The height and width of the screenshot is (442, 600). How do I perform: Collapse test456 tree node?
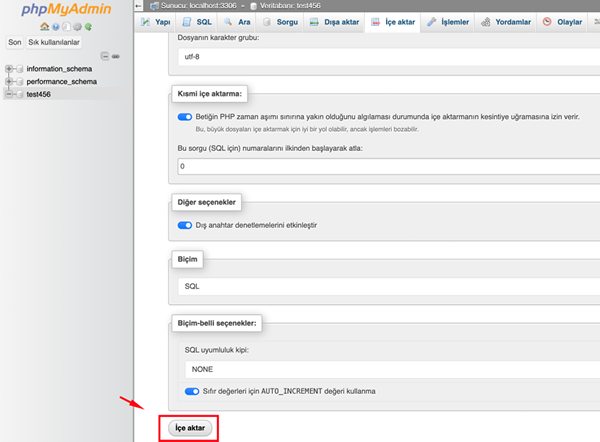point(9,94)
